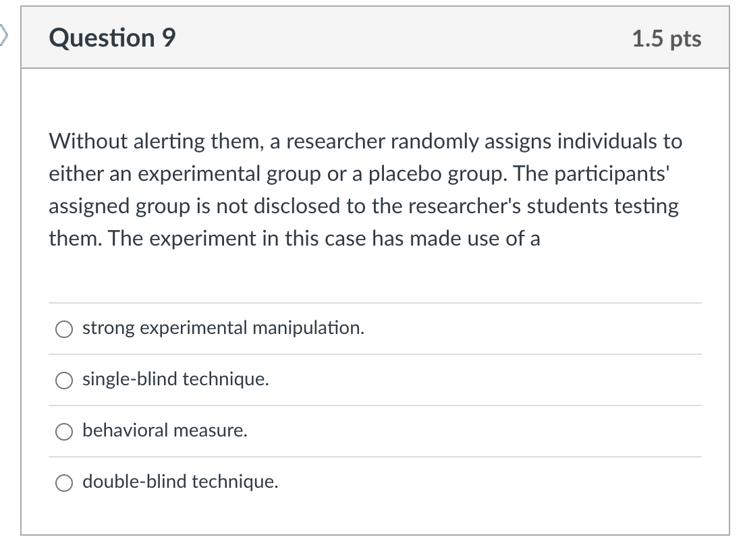Image resolution: width=745 pixels, height=560 pixels.
Task: Click the 'behavioral measure.' answer label
Action: point(165,430)
